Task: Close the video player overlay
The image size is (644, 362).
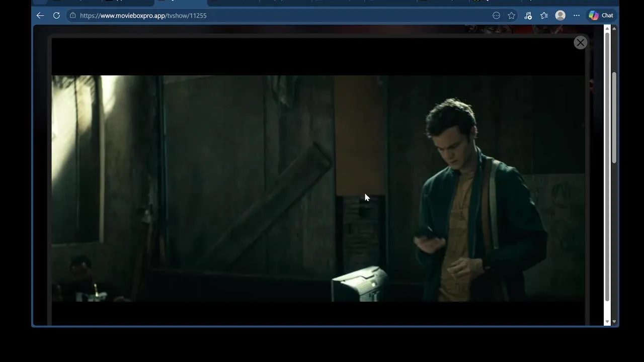Action: [x=580, y=43]
